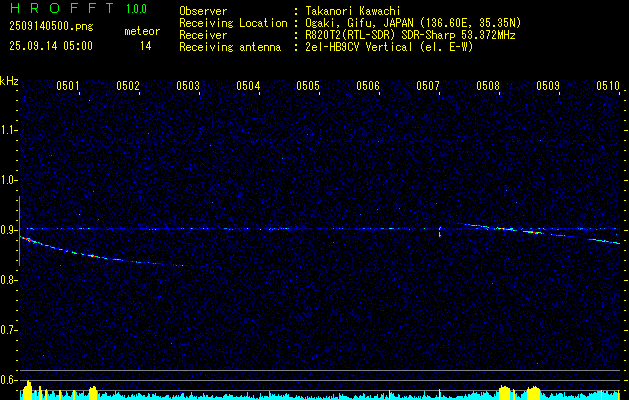Select the 0.7 frequency axis label
The width and height of the screenshot is (629, 400).
9,329
